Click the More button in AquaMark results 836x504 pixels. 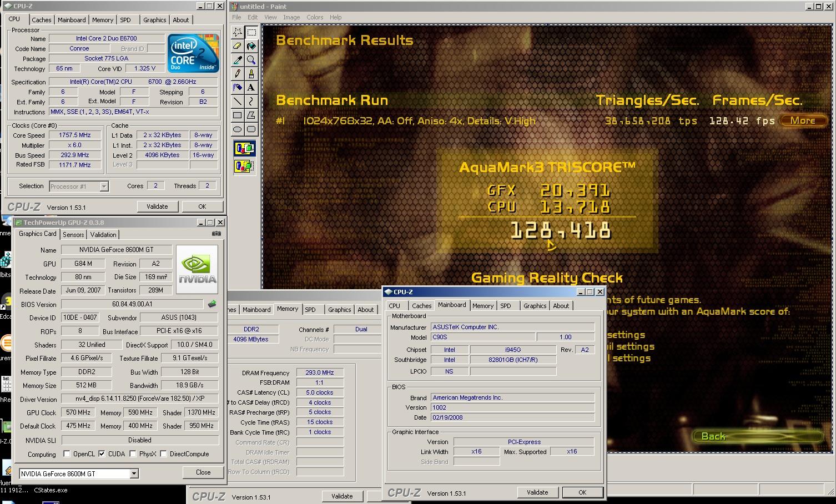803,120
